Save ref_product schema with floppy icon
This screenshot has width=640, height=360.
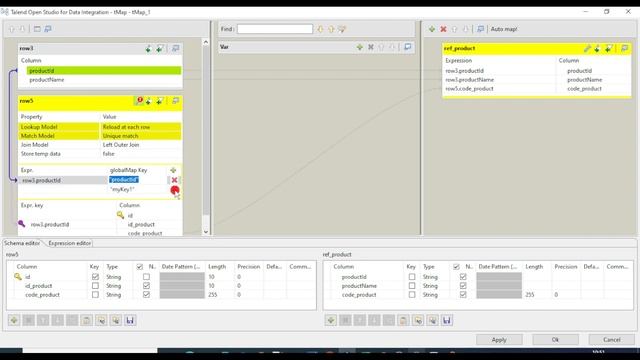(447, 320)
